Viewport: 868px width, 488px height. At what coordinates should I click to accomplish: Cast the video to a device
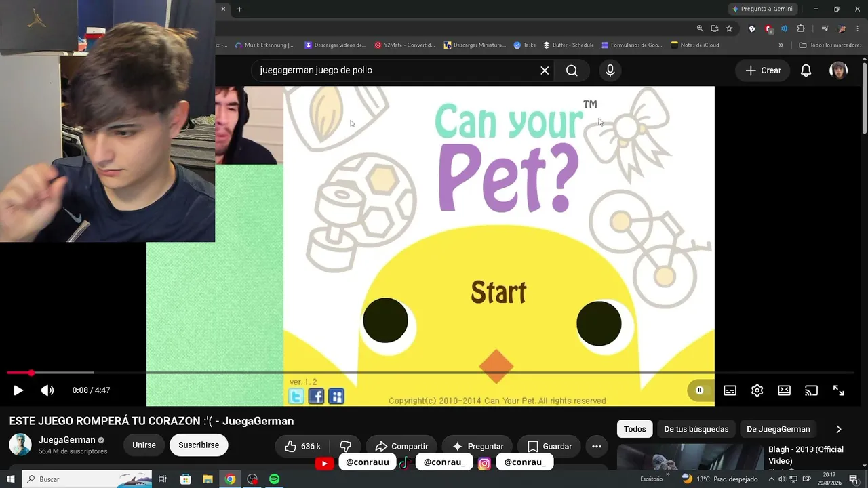click(811, 390)
